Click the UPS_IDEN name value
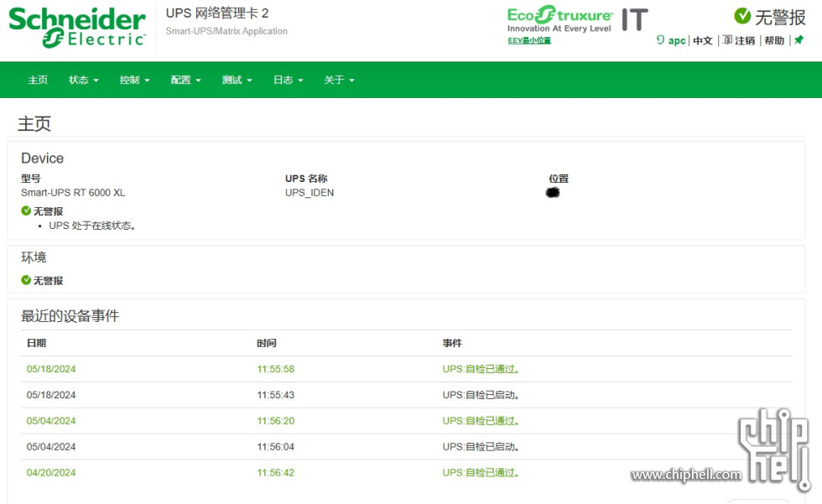This screenshot has width=822, height=504. 310,193
